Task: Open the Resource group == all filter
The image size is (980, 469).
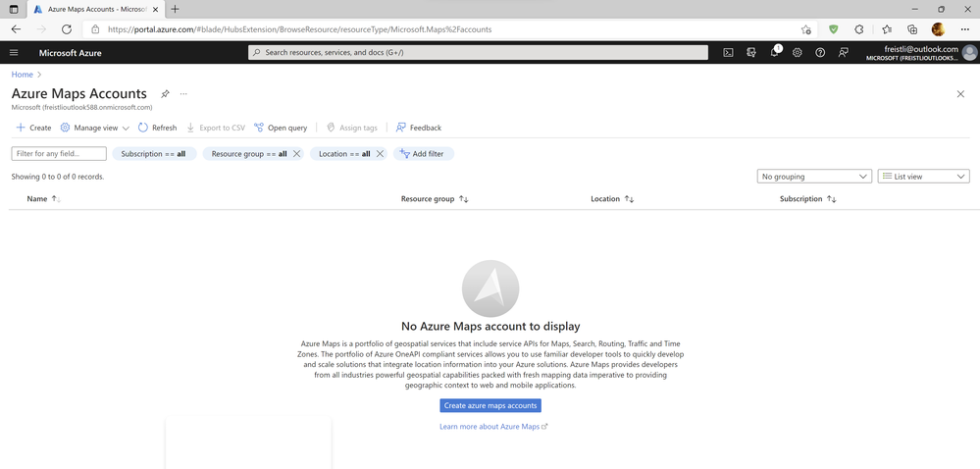Action: (x=249, y=154)
